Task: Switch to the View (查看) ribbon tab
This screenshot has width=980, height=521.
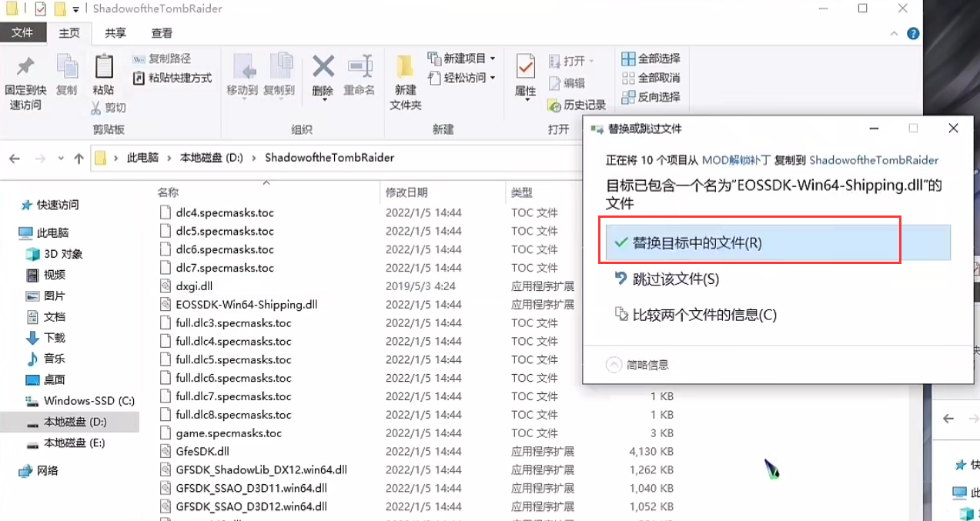Action: click(162, 33)
